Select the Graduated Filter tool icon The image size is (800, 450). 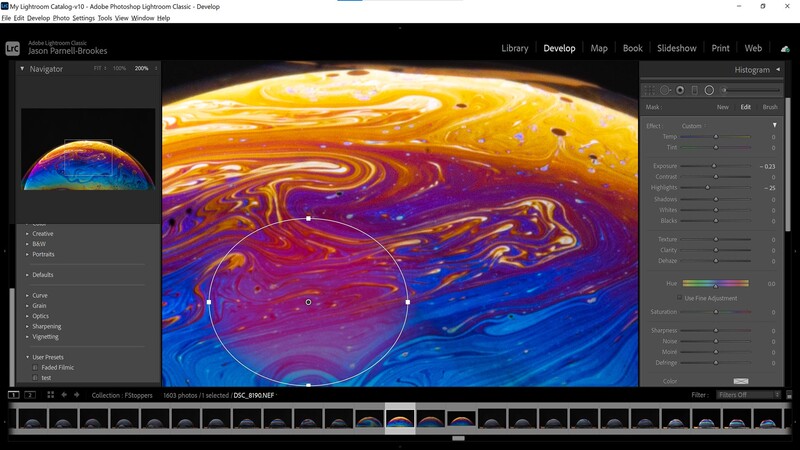(694, 90)
